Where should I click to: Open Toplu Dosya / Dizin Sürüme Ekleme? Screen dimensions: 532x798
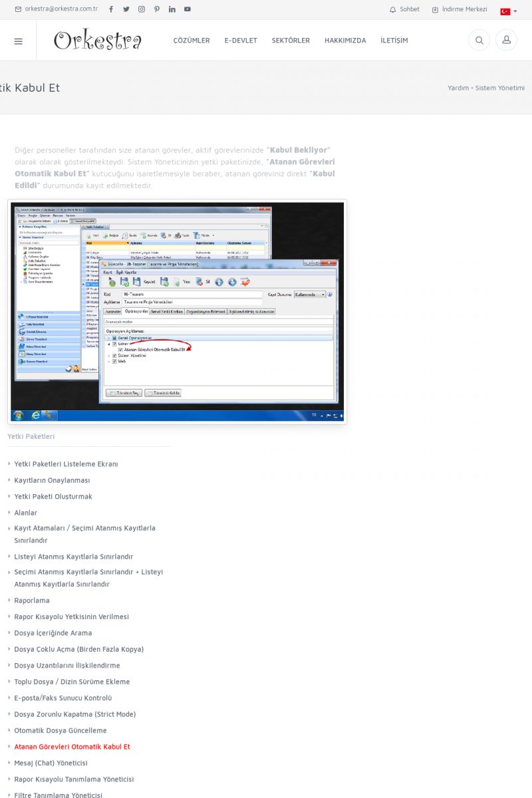click(x=72, y=682)
